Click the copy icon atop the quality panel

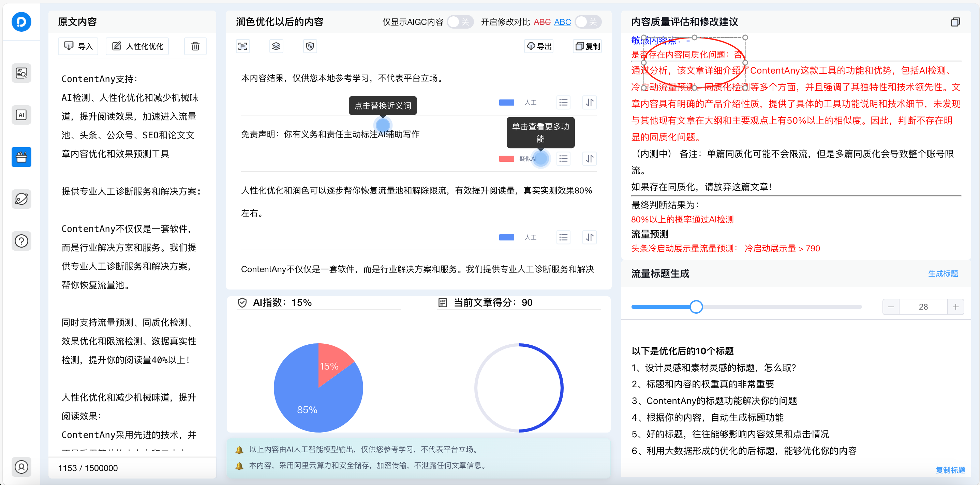[x=956, y=22]
